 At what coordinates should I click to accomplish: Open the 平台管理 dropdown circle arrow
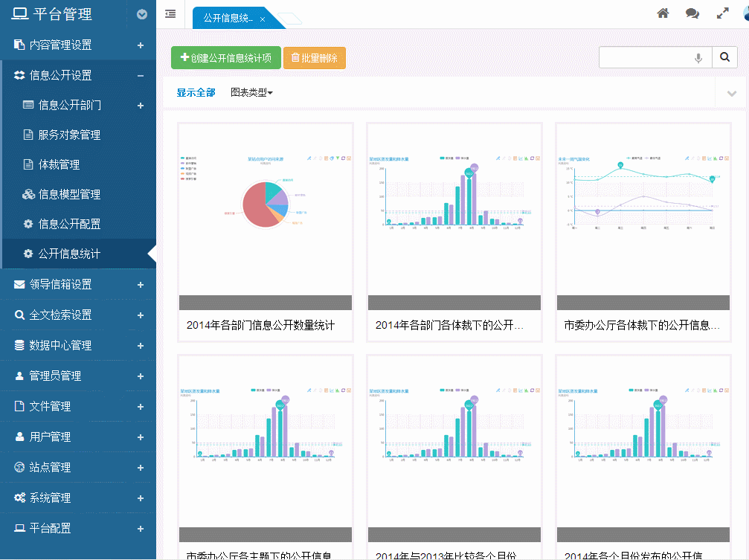(x=142, y=14)
